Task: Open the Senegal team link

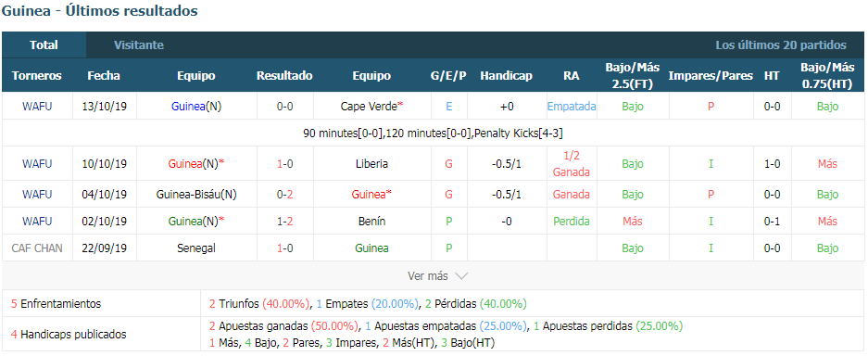Action: (196, 248)
